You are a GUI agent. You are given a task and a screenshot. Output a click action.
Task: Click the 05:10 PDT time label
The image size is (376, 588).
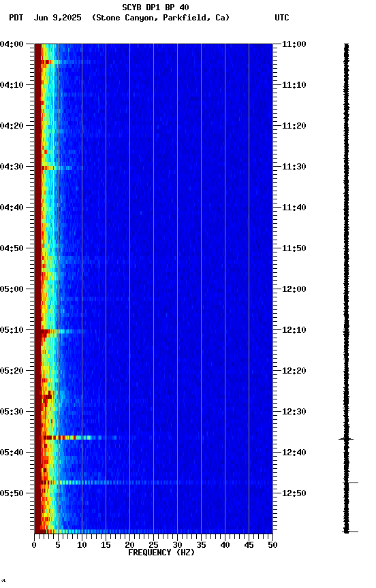coord(12,330)
